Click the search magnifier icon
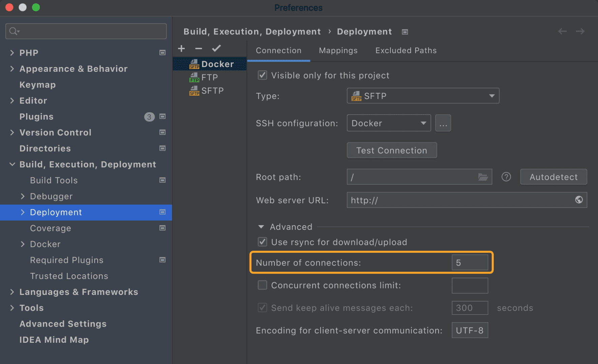 (x=13, y=31)
